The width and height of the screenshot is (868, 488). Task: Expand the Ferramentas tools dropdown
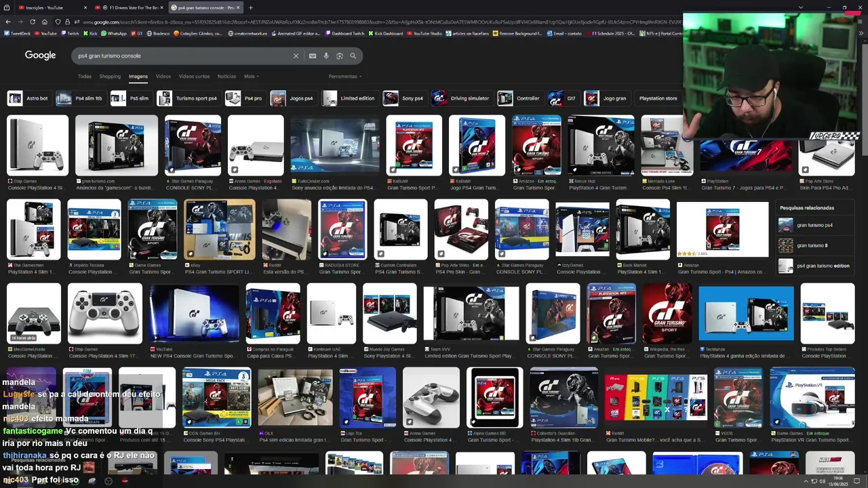(344, 77)
